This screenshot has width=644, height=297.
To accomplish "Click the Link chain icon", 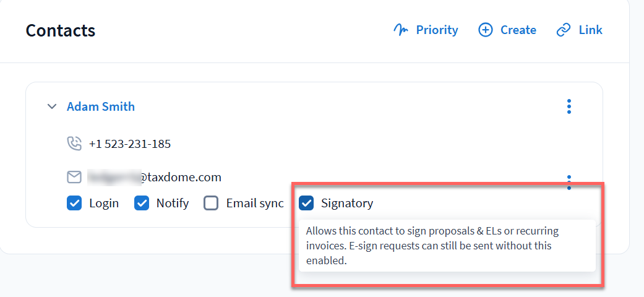I will click(x=563, y=30).
